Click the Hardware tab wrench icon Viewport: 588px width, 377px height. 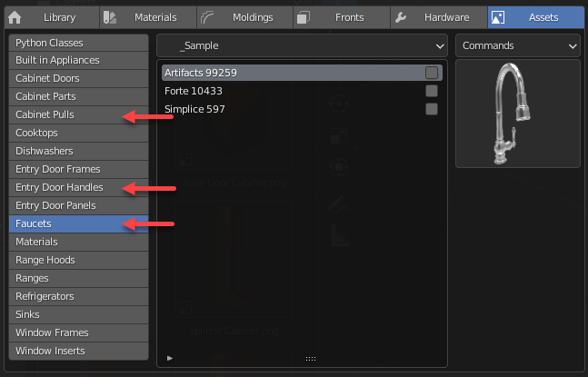(x=402, y=16)
